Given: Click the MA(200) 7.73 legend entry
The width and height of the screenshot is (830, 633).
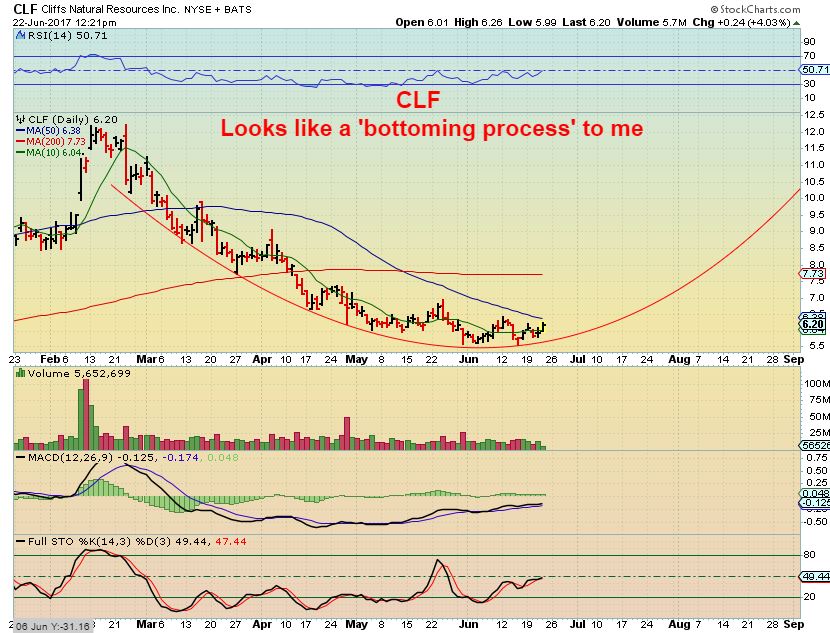Looking at the screenshot, I should click(x=51, y=141).
